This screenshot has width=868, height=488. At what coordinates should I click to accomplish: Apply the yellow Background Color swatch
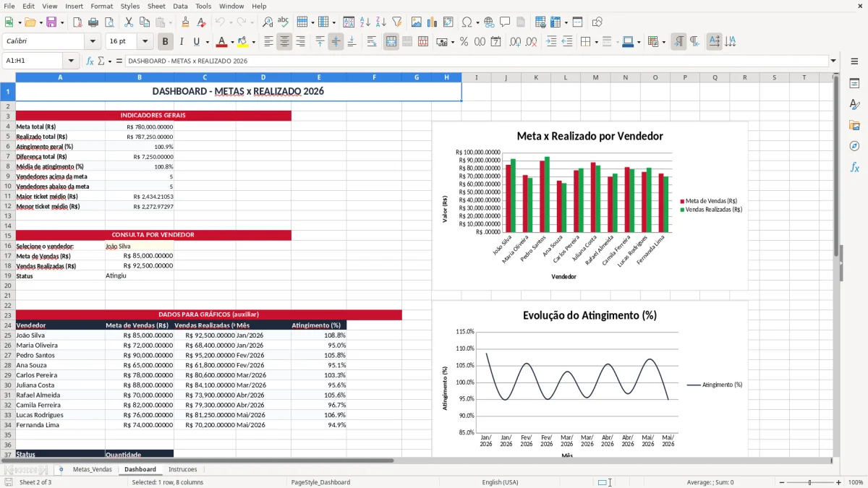[243, 42]
